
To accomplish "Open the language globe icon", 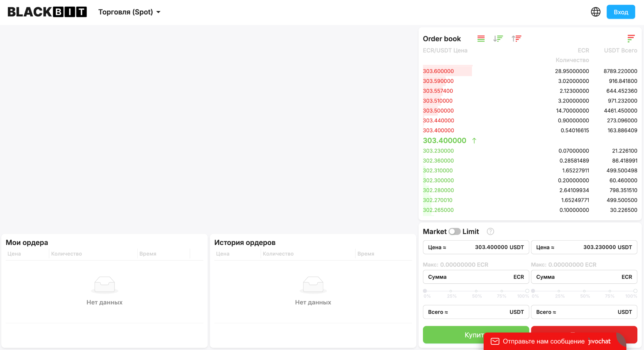I will tap(596, 12).
